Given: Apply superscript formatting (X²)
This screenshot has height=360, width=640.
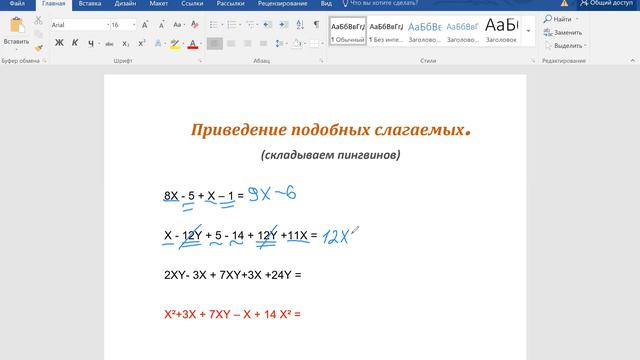Looking at the screenshot, I should [x=142, y=43].
